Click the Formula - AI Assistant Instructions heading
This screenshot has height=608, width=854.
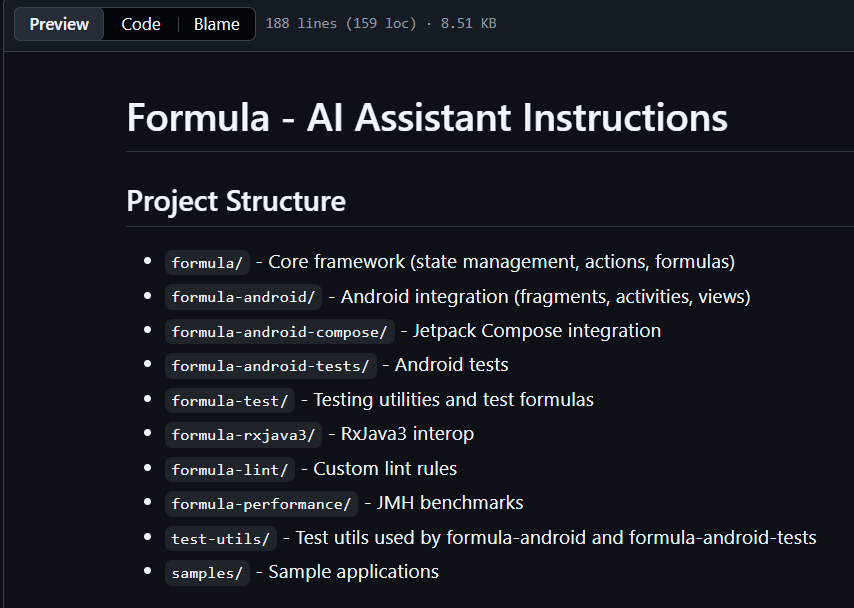point(427,118)
